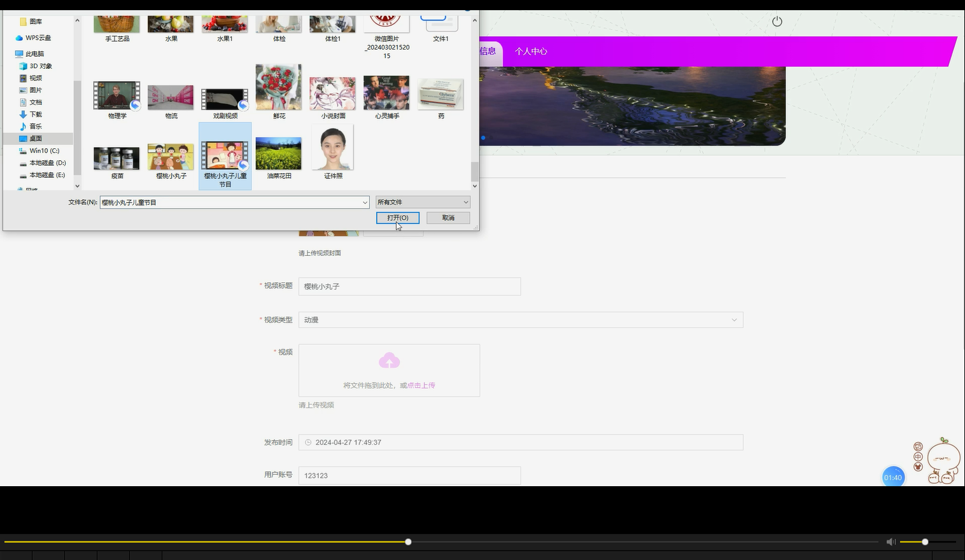Open the 手工艺品 image file
This screenshot has width=965, height=560.
[117, 28]
